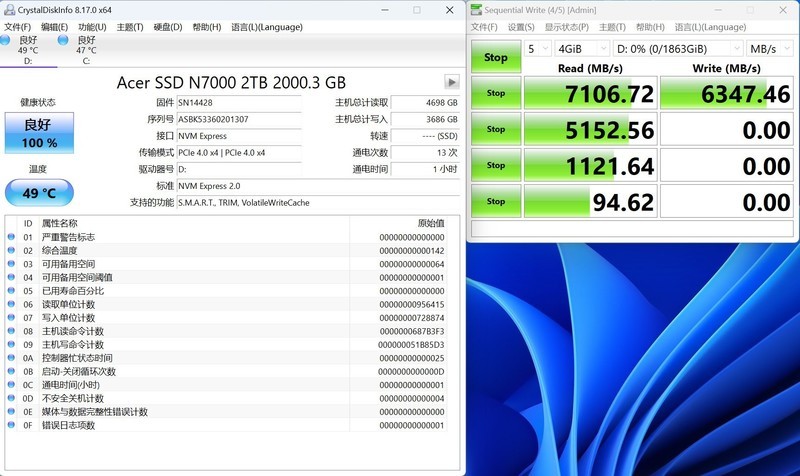Select attribute row 0D 不安全关机计数

[x=226, y=398]
